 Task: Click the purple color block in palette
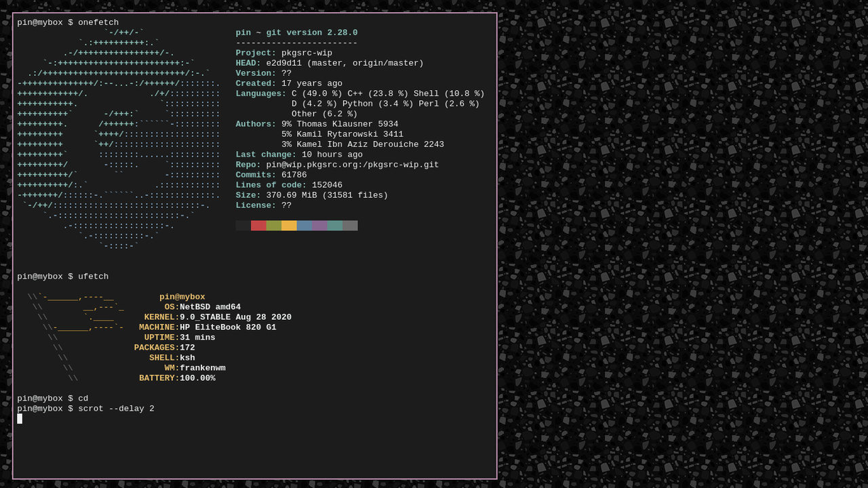(x=319, y=226)
